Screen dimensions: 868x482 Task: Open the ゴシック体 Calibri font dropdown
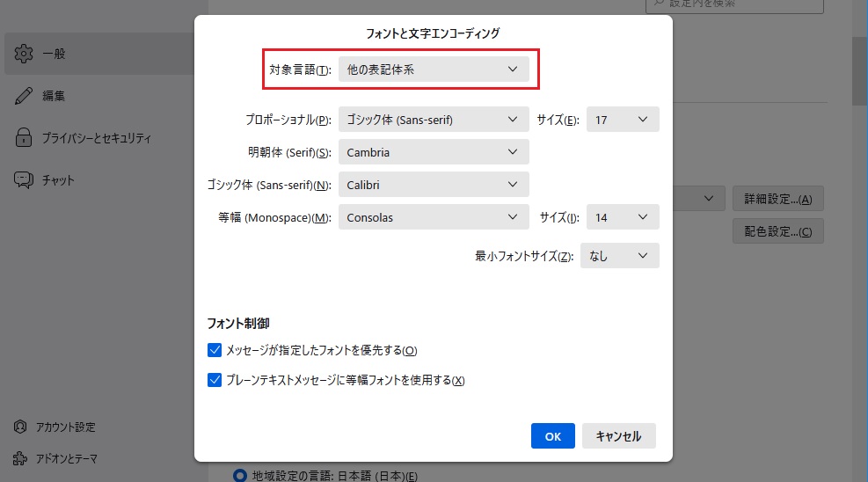(434, 185)
